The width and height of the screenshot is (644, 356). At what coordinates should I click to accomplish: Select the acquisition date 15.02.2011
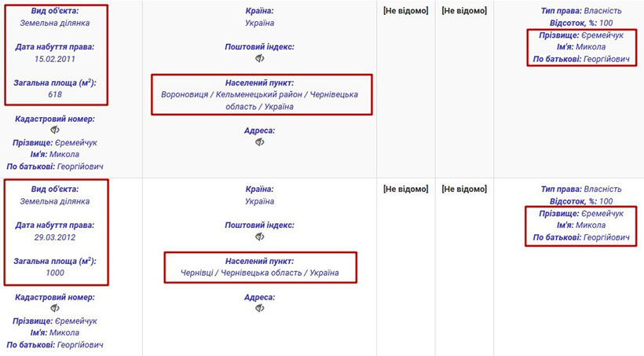click(55, 58)
